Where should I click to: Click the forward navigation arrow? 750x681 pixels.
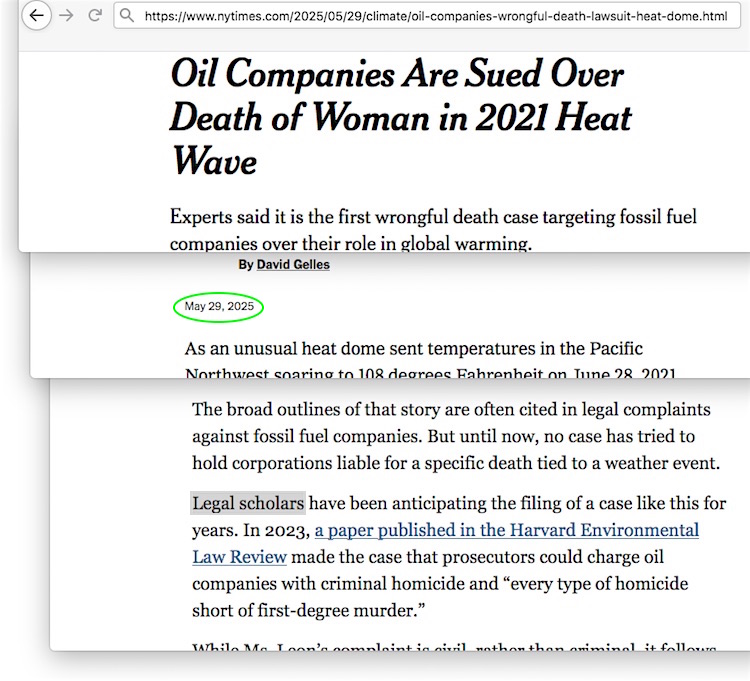[67, 16]
